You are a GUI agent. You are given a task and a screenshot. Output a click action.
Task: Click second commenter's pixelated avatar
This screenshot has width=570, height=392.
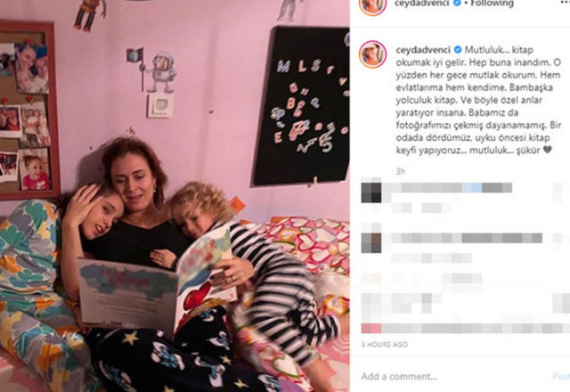tap(371, 243)
